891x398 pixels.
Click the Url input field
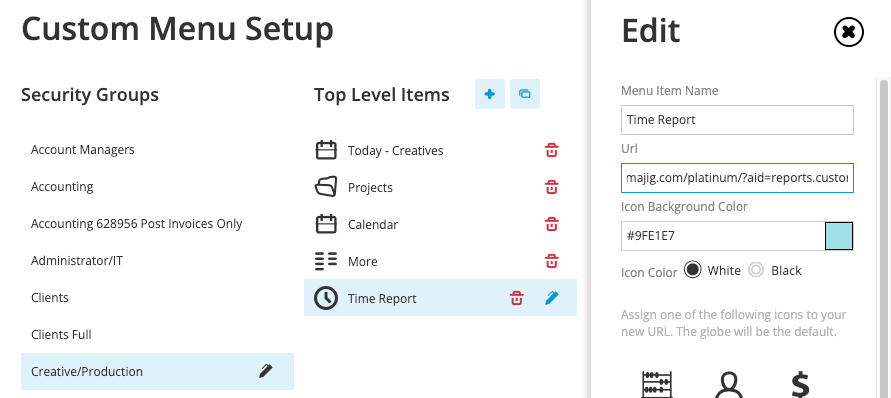coord(737,178)
